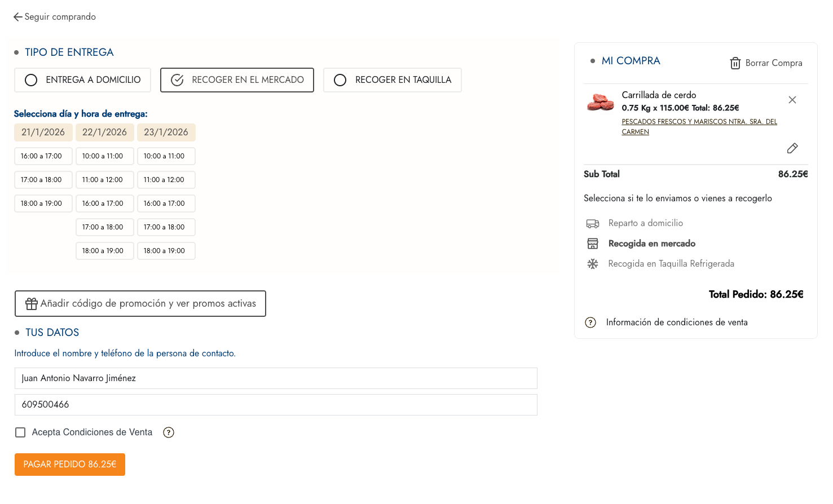Open Añadir código de promoción panel

140,304
